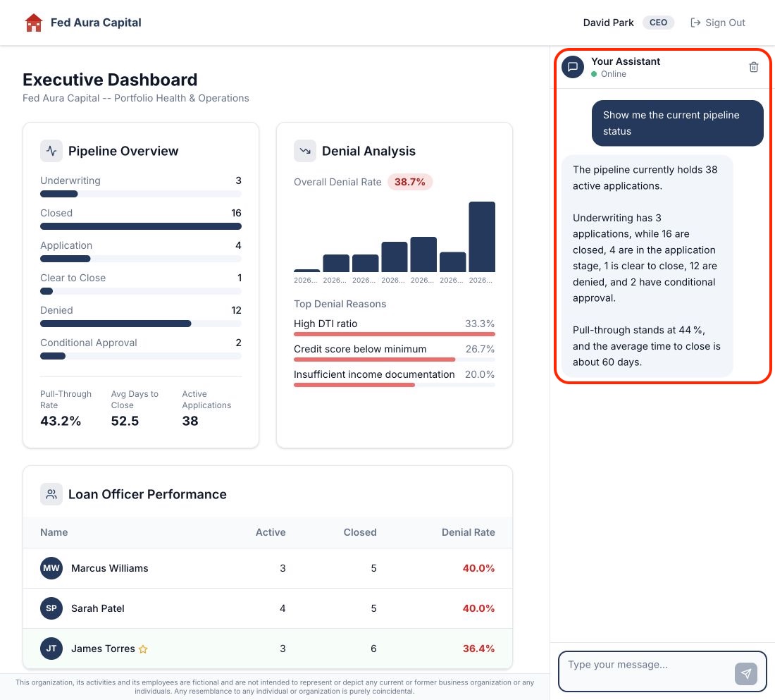This screenshot has width=775, height=700.
Task: Click the 38.7% overall denial rate badge
Action: (x=410, y=182)
